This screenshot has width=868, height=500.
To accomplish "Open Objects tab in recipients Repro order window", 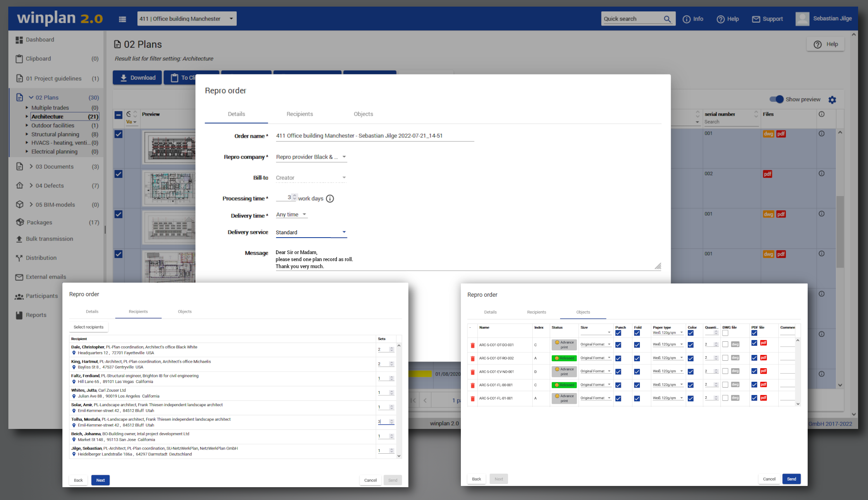I will coord(185,312).
